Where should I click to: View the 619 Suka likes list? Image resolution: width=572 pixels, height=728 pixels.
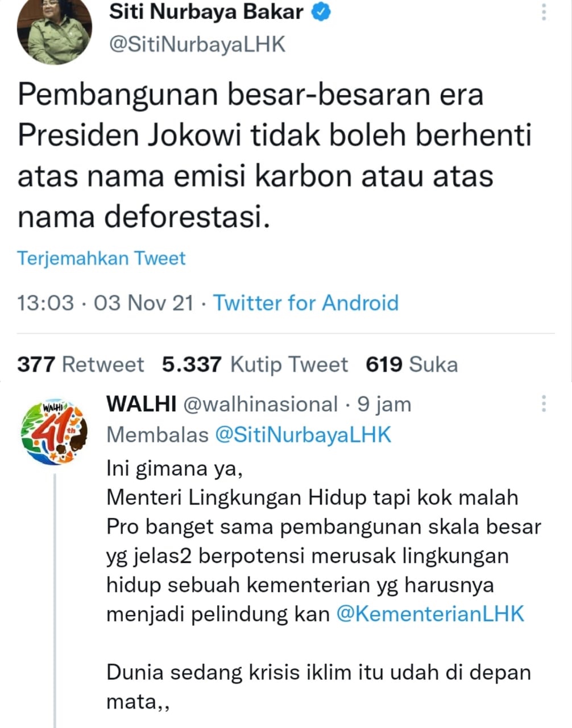[x=412, y=364]
